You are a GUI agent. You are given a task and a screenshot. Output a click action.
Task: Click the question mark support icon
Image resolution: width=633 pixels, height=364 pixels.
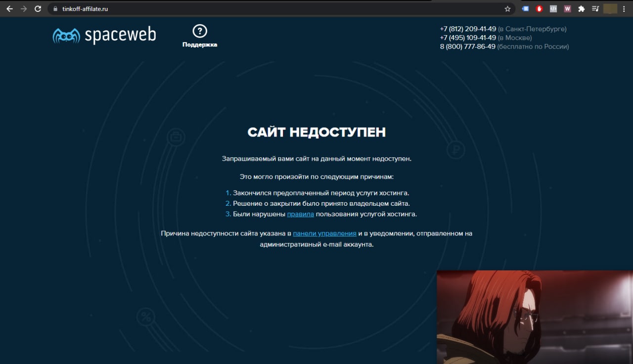click(200, 31)
